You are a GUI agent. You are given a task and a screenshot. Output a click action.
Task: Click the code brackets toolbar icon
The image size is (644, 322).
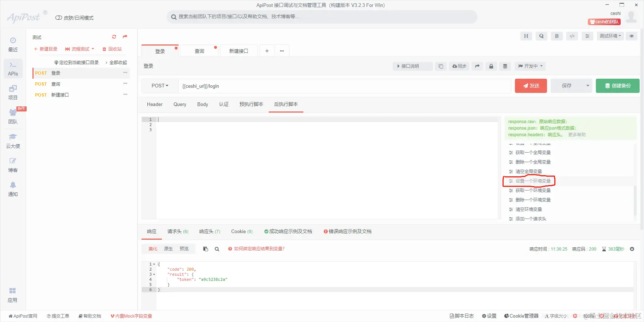point(572,36)
